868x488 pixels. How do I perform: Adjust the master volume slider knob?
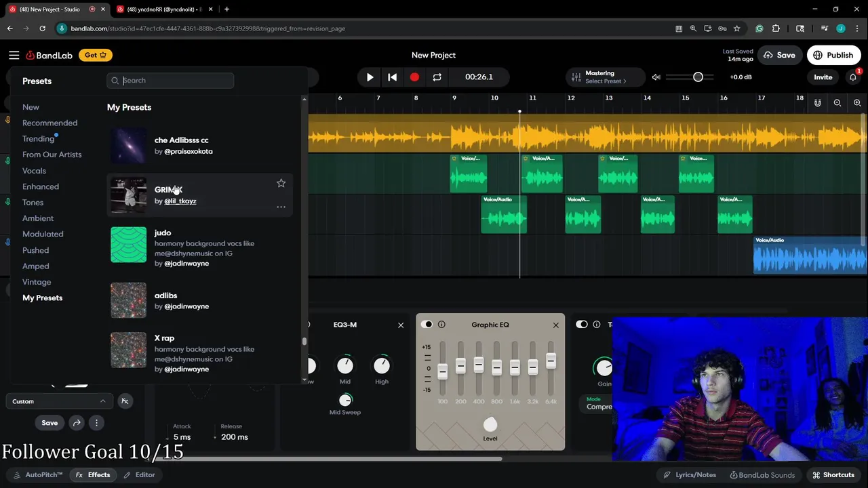[698, 77]
